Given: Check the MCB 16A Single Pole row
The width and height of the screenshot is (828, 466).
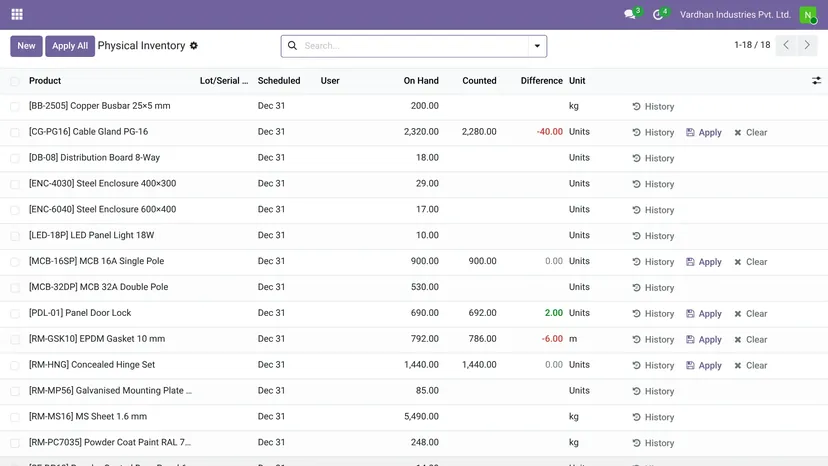Looking at the screenshot, I should point(15,262).
